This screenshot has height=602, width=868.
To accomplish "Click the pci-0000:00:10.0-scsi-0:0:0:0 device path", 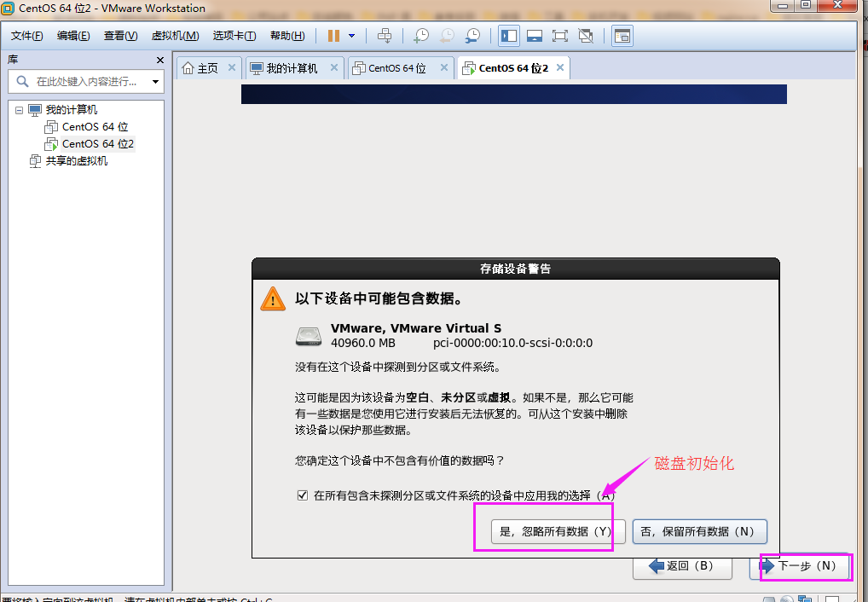I will tap(512, 344).
